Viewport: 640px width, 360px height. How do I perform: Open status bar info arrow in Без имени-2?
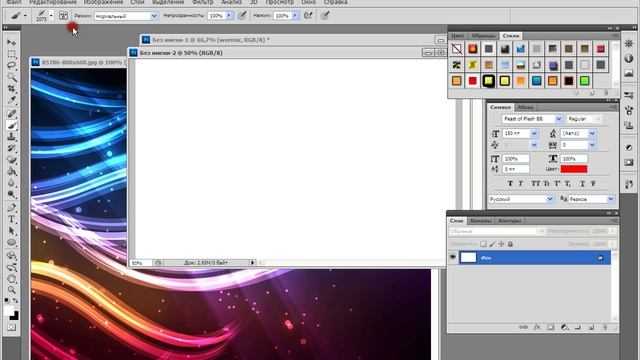pos(253,263)
